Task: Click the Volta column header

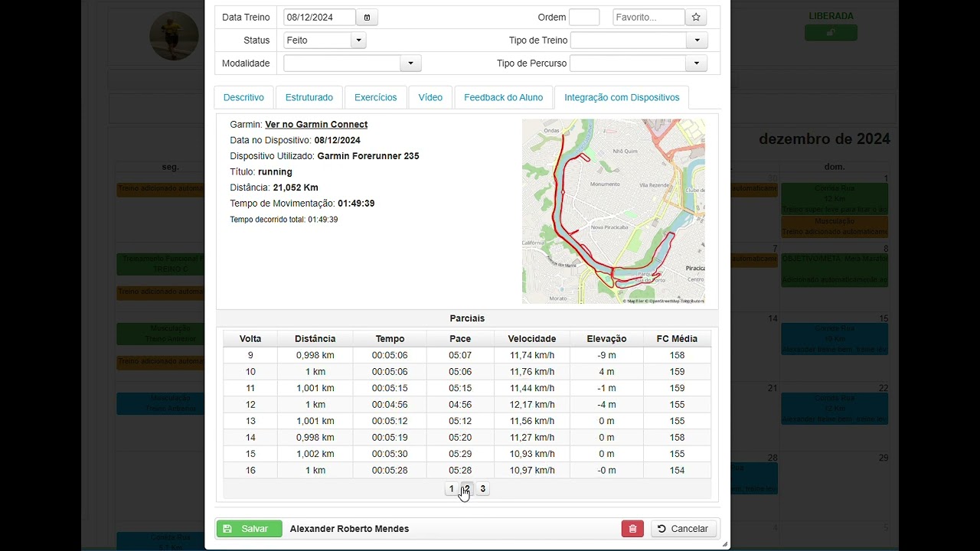Action: (250, 339)
